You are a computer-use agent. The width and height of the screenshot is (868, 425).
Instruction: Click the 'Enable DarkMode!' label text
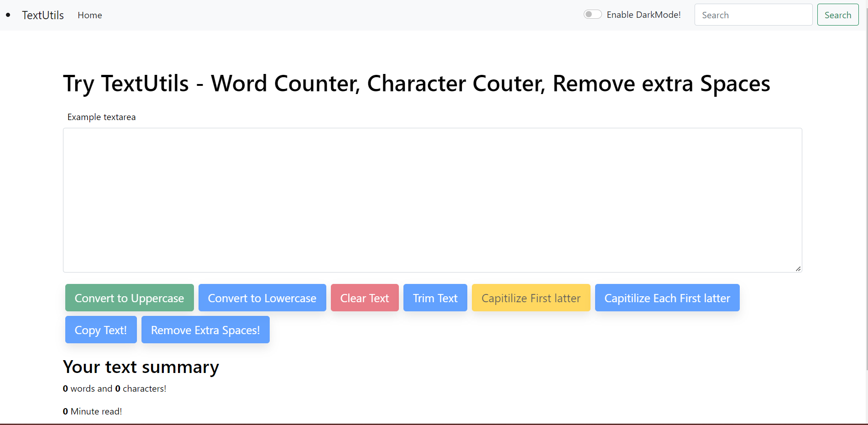pos(643,15)
